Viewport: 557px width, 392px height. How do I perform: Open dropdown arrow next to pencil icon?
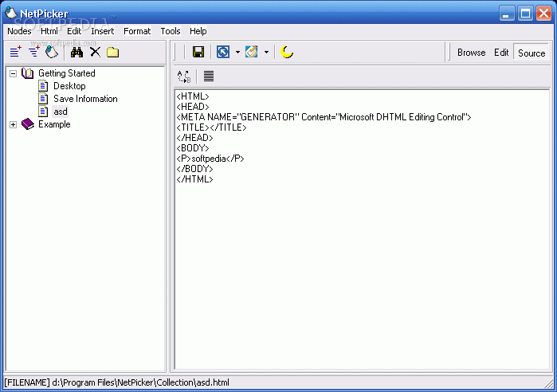(266, 53)
